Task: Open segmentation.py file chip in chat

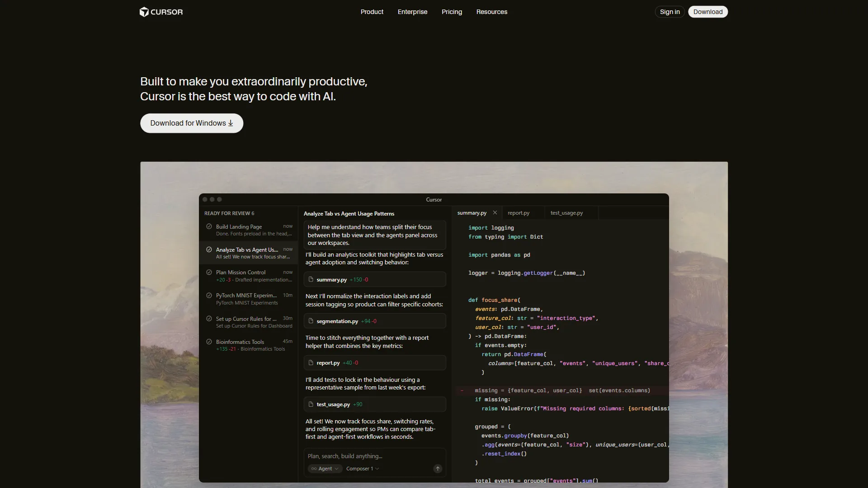Action: [x=375, y=321]
